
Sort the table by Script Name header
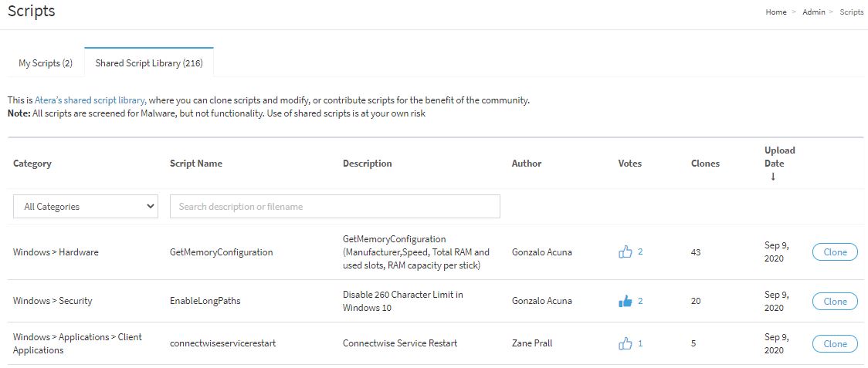196,164
